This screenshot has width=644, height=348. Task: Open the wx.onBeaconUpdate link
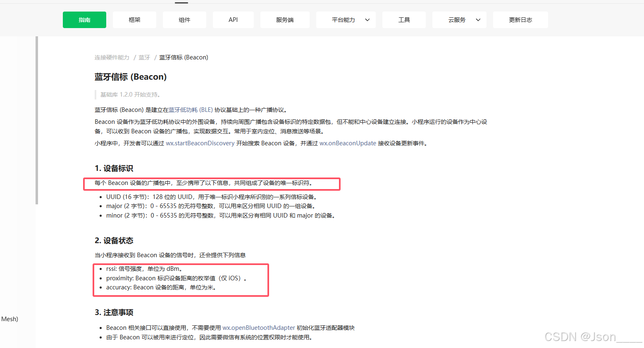[x=348, y=143]
